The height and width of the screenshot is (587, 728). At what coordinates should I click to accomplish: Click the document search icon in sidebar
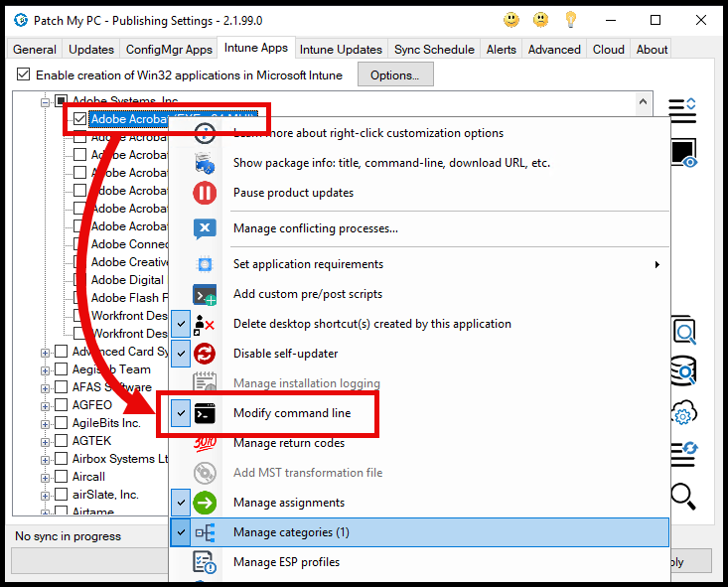(684, 330)
